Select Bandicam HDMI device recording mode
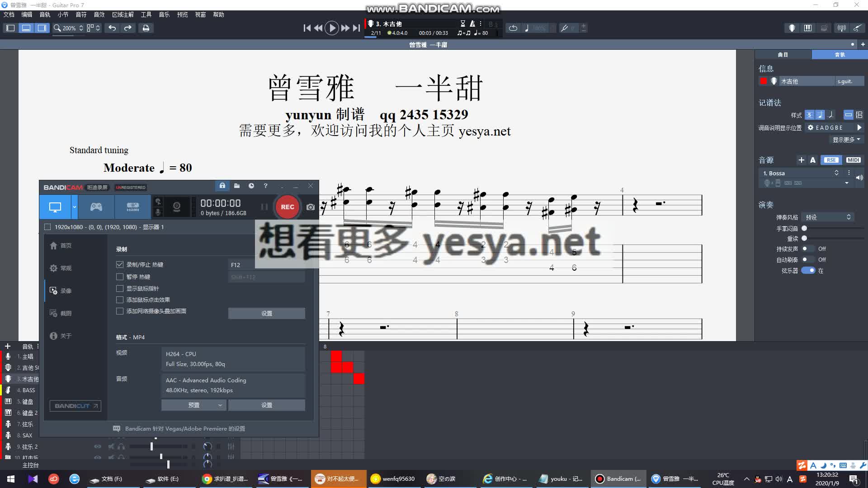 tap(132, 207)
